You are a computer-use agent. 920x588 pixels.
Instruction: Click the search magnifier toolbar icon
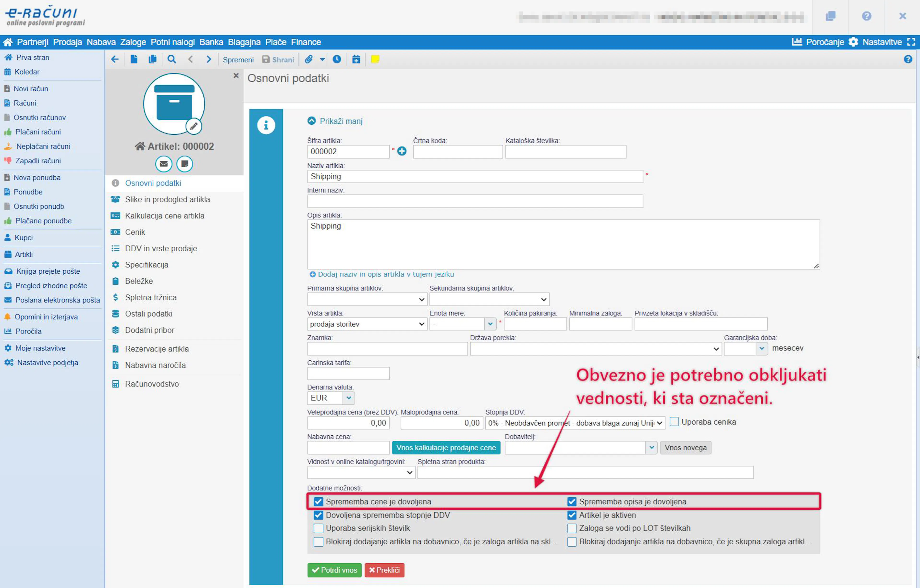tap(172, 59)
